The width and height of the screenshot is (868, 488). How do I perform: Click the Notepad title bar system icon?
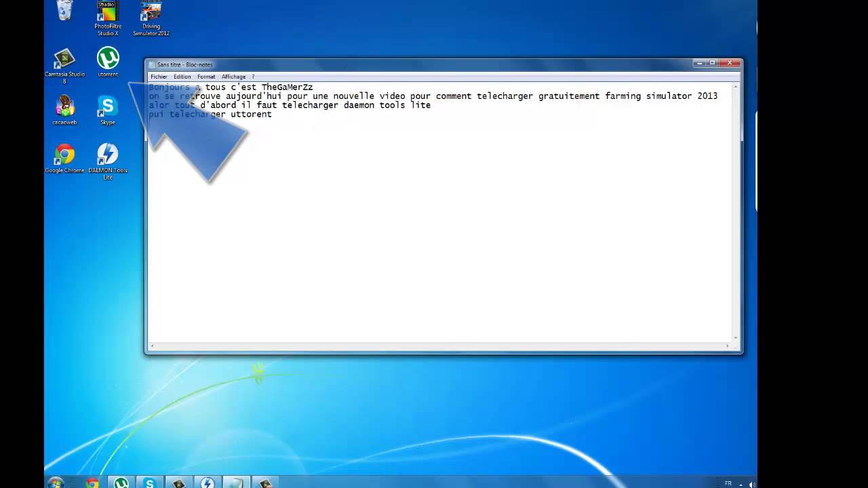coord(152,64)
